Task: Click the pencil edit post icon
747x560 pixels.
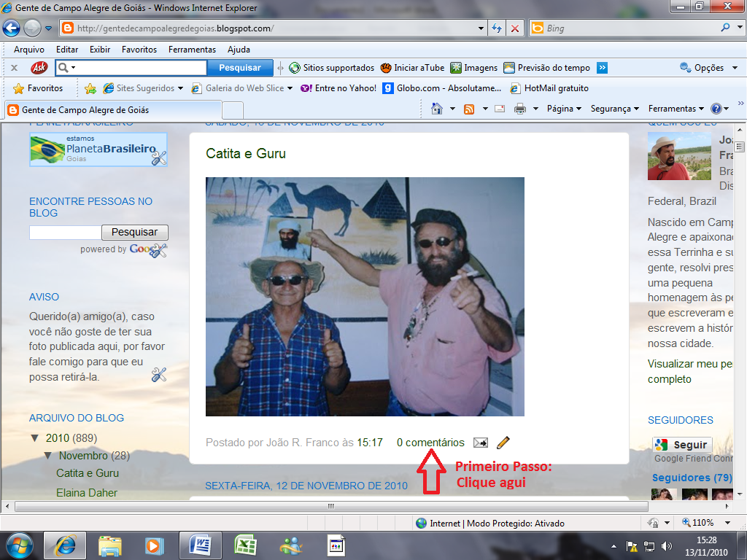Action: point(503,443)
